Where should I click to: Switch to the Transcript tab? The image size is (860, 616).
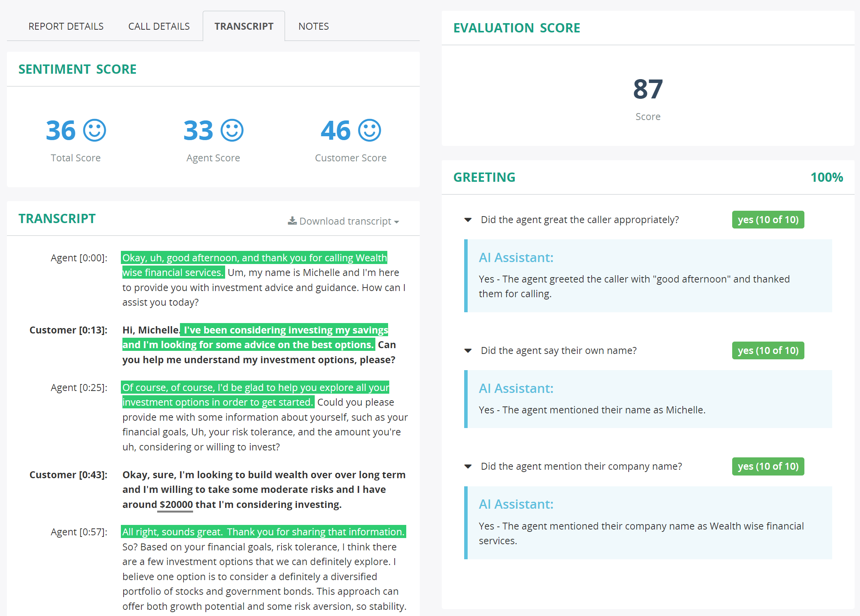(x=244, y=26)
